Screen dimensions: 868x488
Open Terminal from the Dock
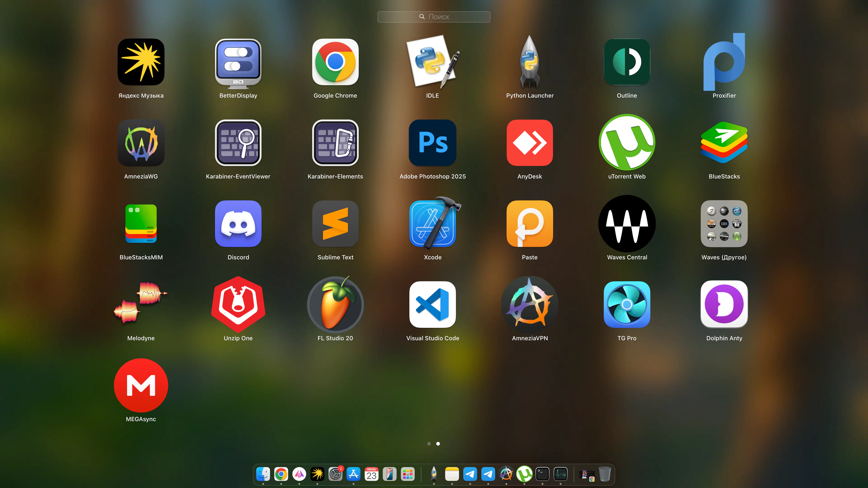[x=542, y=474]
